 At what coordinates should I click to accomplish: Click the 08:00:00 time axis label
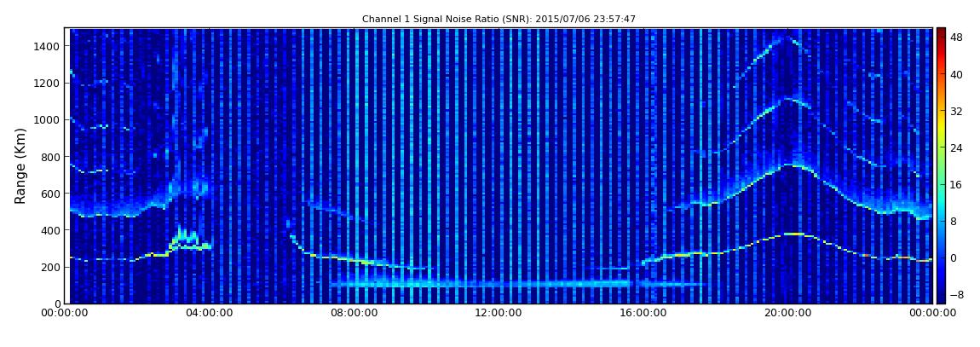(x=354, y=313)
